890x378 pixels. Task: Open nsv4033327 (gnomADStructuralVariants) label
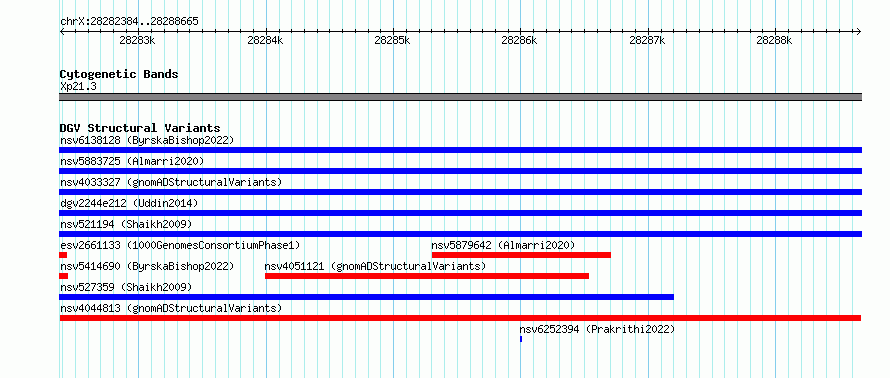tap(171, 182)
